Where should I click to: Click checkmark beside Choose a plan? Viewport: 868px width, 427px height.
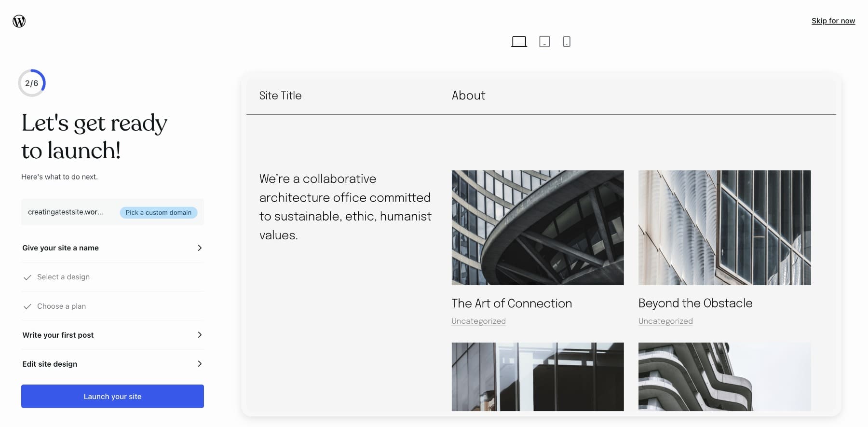(x=27, y=306)
